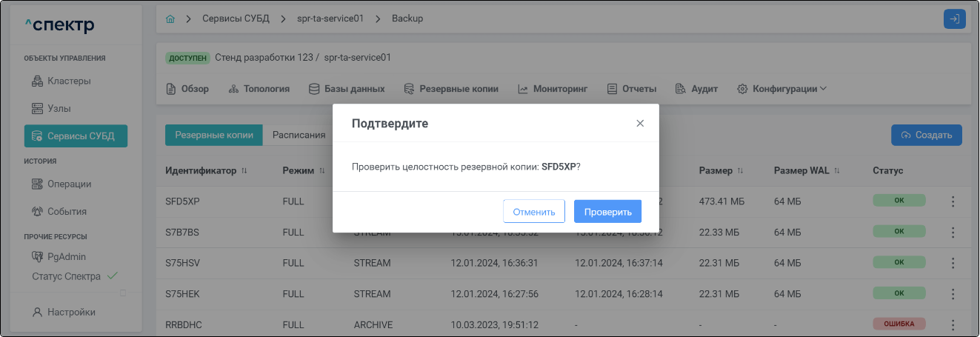Open the Кластеры sidebar section
Image resolution: width=980 pixels, height=337 pixels.
coord(68,81)
